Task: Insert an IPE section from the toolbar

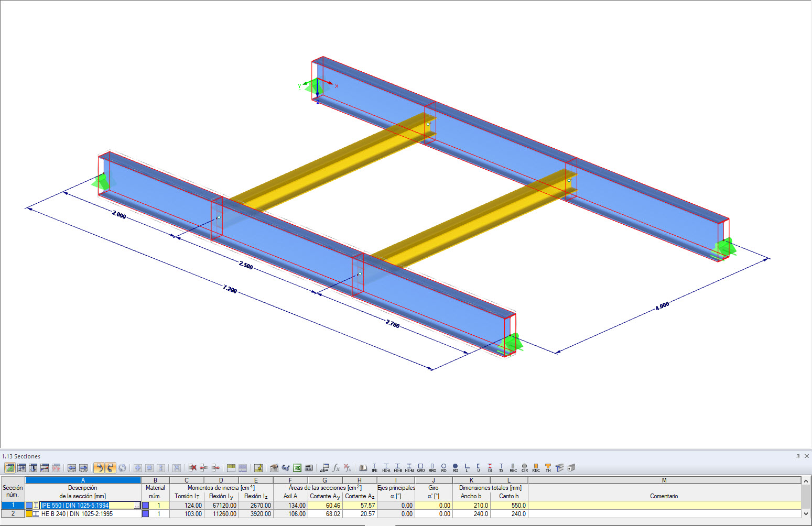Action: point(374,468)
